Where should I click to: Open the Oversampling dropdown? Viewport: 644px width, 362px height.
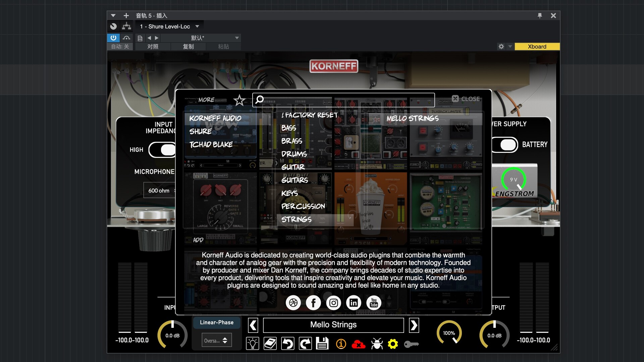(x=216, y=341)
